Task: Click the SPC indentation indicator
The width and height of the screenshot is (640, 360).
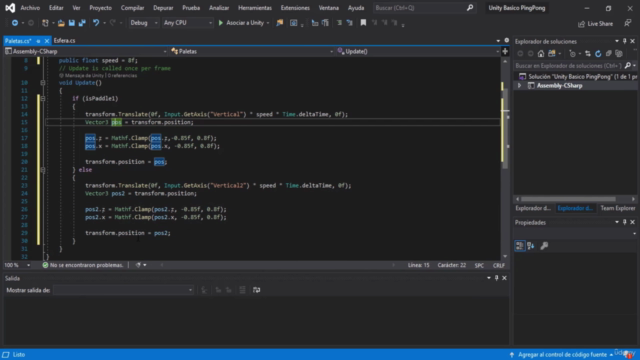Action: [x=479, y=265]
